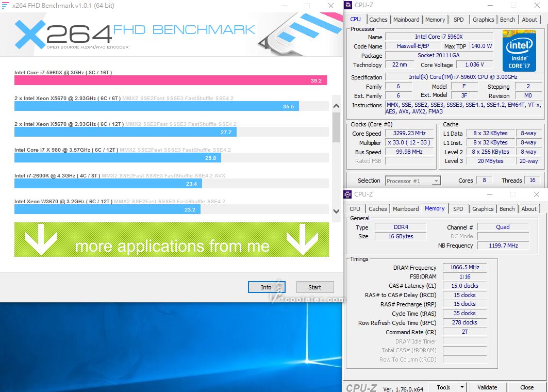548x392 pixels.
Task: Click the CPU-Z icon in lower window title bar
Action: (x=347, y=194)
